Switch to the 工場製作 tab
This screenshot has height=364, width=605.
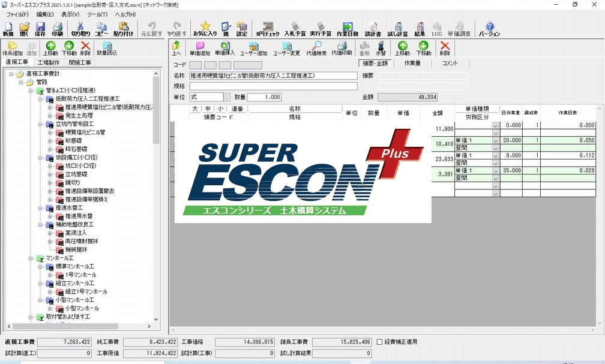pos(49,62)
